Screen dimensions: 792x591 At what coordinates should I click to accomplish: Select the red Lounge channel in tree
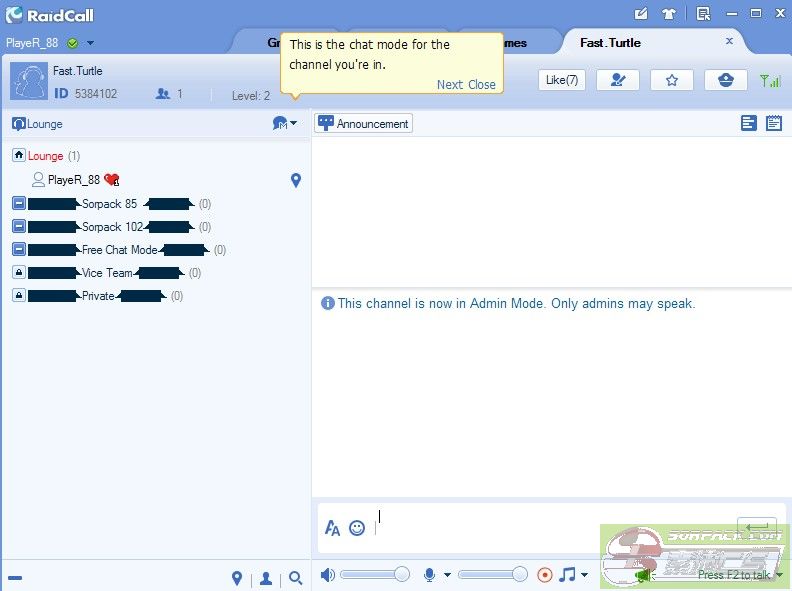click(x=45, y=156)
